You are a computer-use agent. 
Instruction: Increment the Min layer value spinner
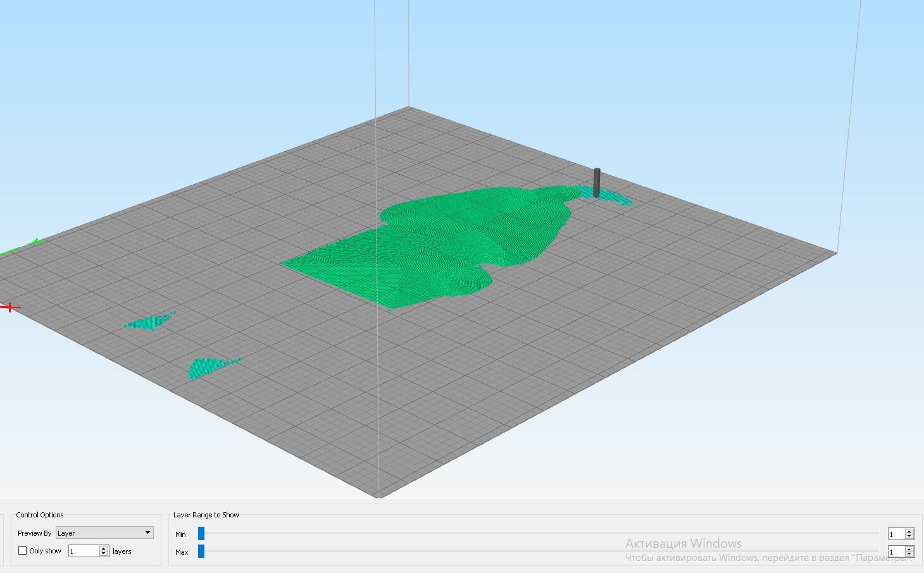909,532
